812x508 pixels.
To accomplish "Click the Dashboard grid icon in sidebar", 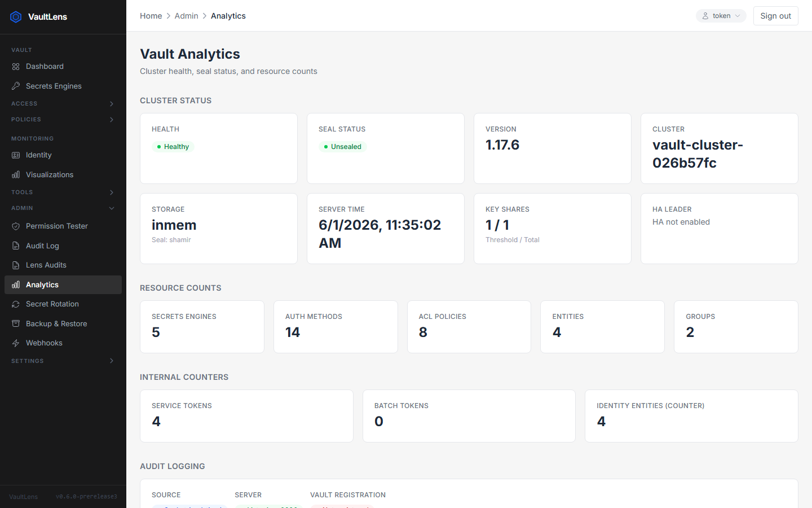I will click(x=16, y=67).
